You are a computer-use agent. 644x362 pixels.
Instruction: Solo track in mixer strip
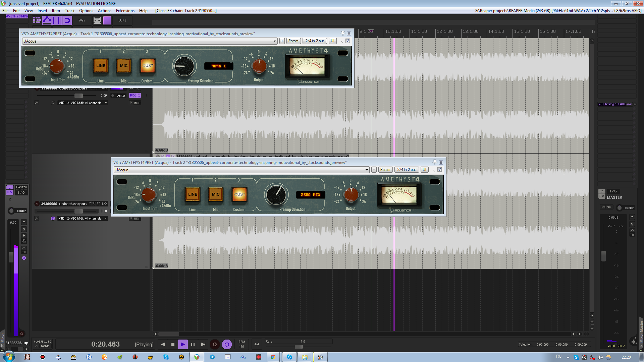click(24, 229)
